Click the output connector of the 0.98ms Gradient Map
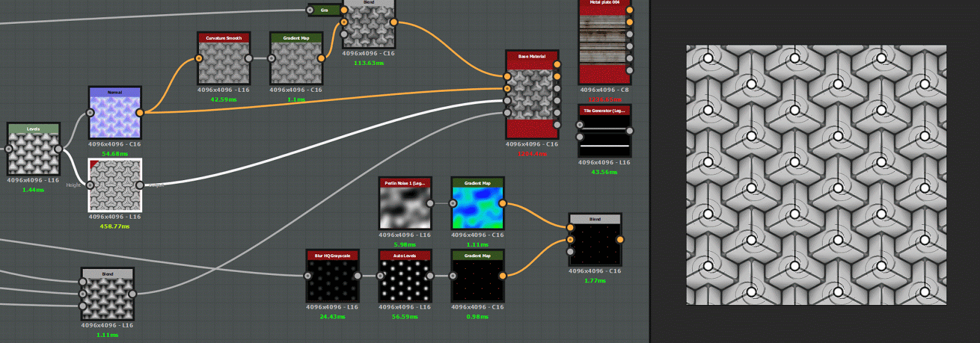Viewport: 980px width, 343px height. 502,276
